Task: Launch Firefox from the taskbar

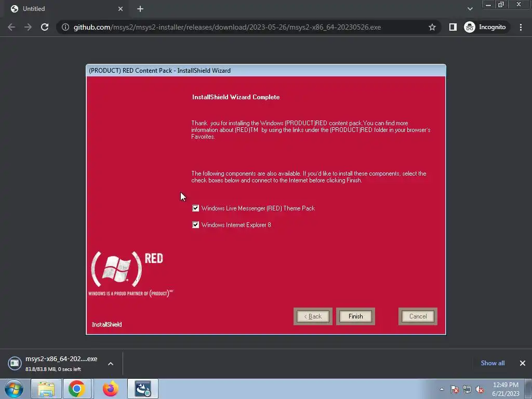Action: click(110, 389)
